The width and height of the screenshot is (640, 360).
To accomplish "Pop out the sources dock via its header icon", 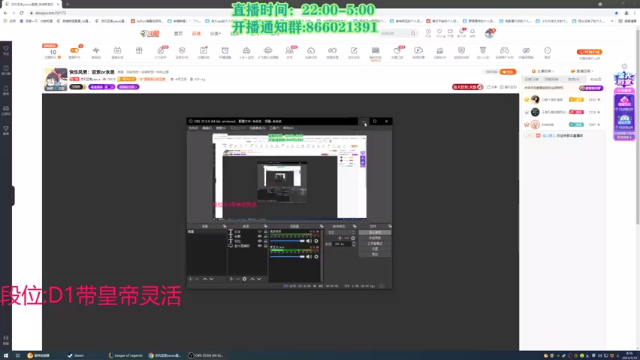I will (265, 226).
